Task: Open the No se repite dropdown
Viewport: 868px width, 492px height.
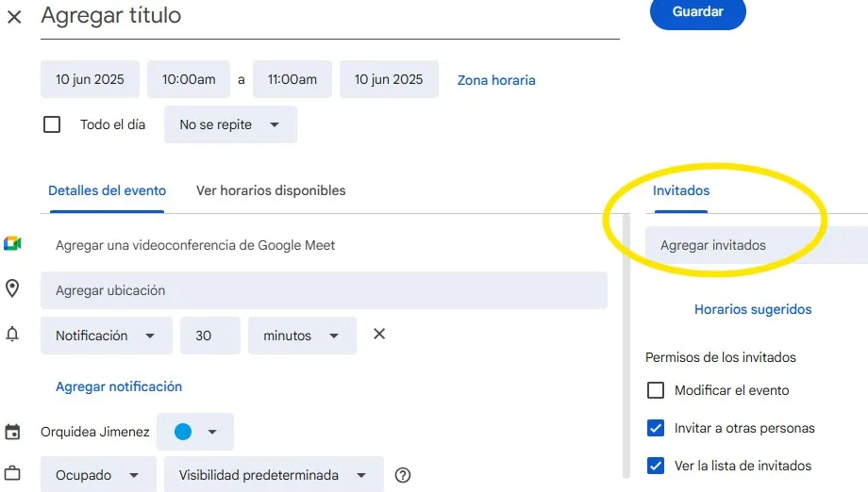Action: (230, 124)
